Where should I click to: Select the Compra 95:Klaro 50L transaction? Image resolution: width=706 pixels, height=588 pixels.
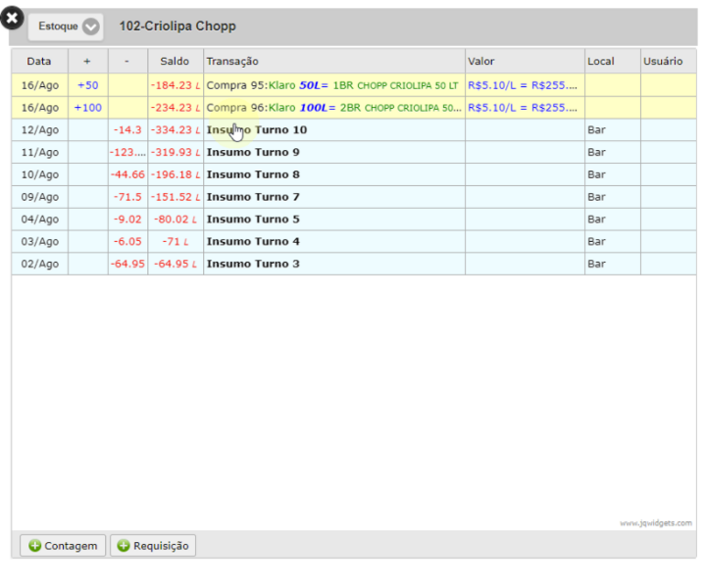pyautogui.click(x=332, y=85)
